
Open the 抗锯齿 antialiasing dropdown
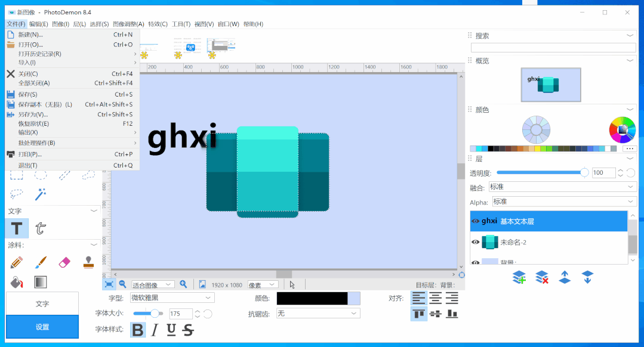pos(318,313)
